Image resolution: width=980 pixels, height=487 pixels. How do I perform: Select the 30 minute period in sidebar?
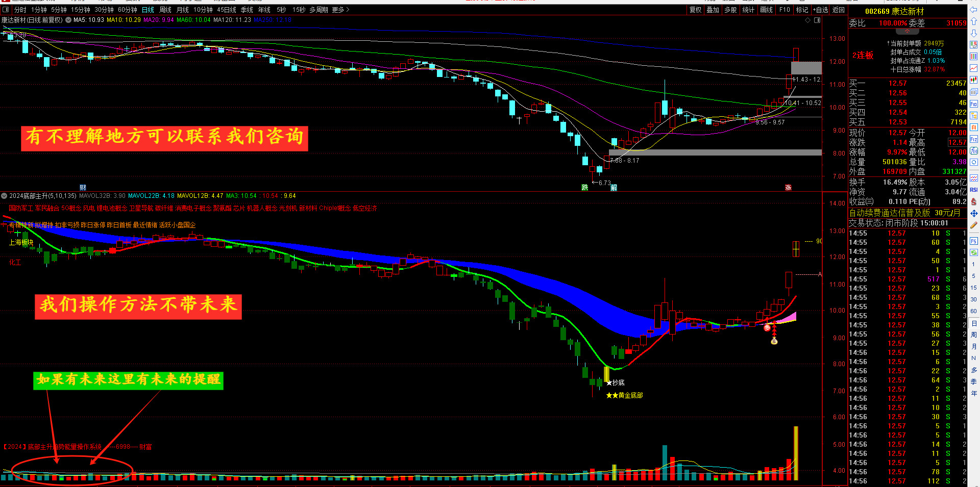point(973,299)
